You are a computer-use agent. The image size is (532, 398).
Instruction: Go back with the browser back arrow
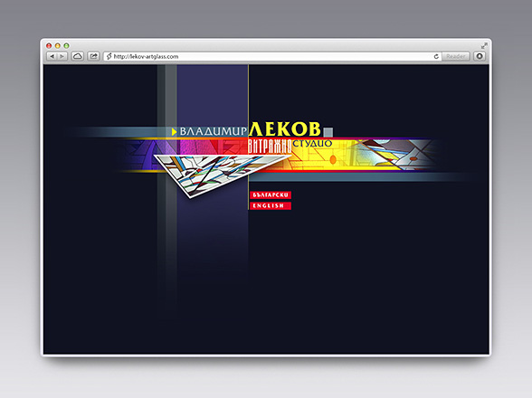pyautogui.click(x=52, y=56)
